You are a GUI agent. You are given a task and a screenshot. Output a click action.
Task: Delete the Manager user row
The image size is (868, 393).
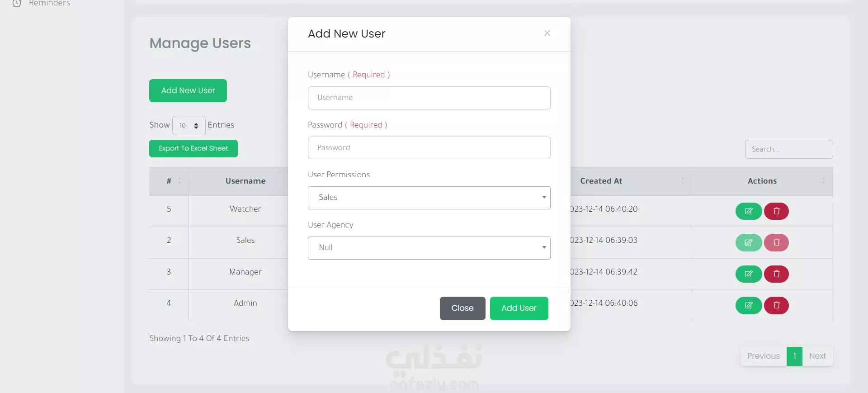(x=776, y=274)
